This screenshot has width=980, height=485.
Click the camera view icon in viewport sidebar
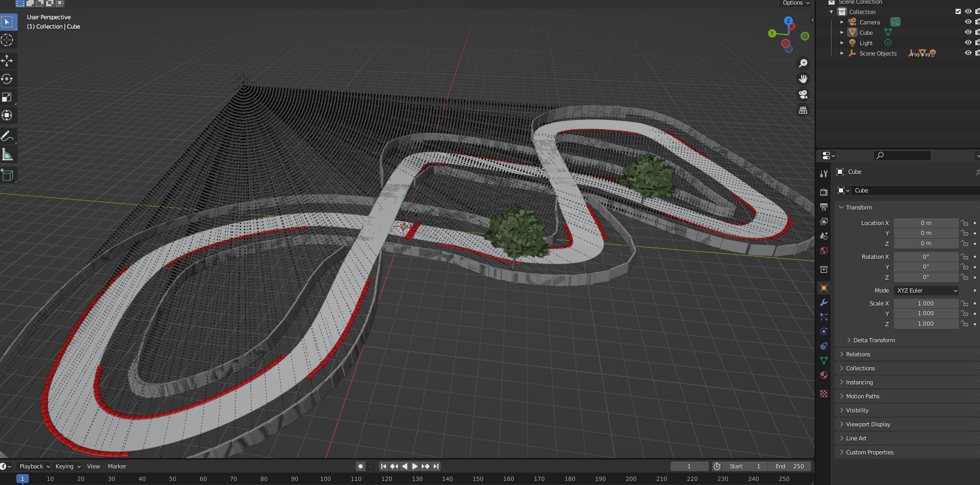[x=803, y=94]
